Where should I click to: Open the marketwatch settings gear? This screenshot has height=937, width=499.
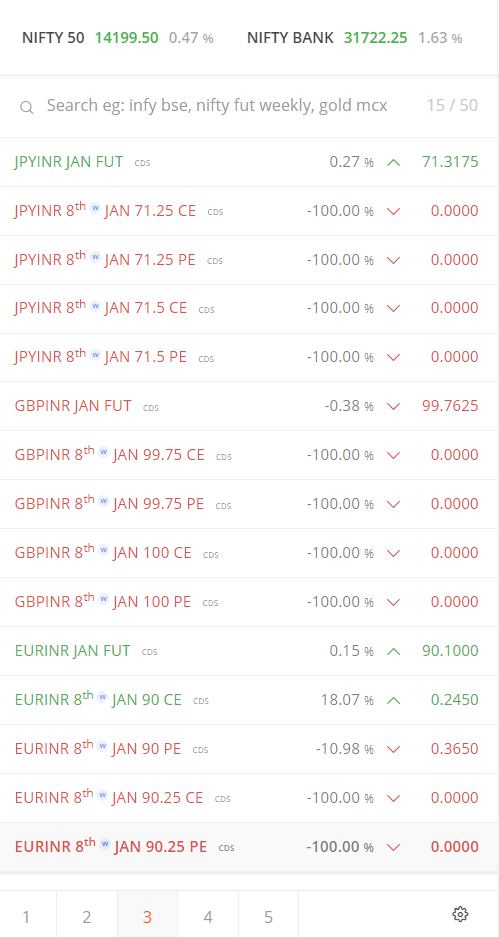pos(460,914)
